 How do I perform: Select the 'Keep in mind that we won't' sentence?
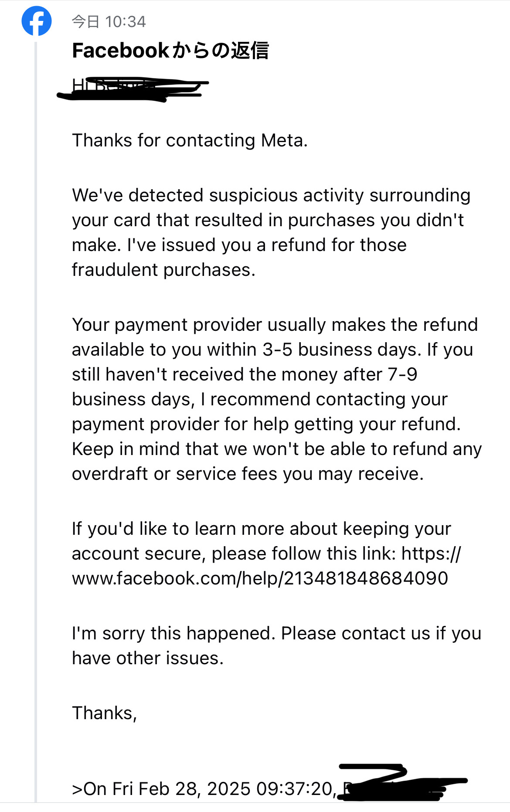[277, 449]
